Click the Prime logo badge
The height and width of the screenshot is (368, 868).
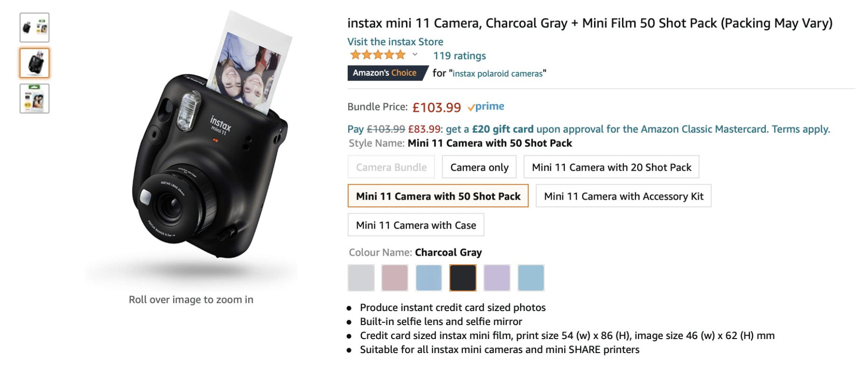[x=486, y=107]
